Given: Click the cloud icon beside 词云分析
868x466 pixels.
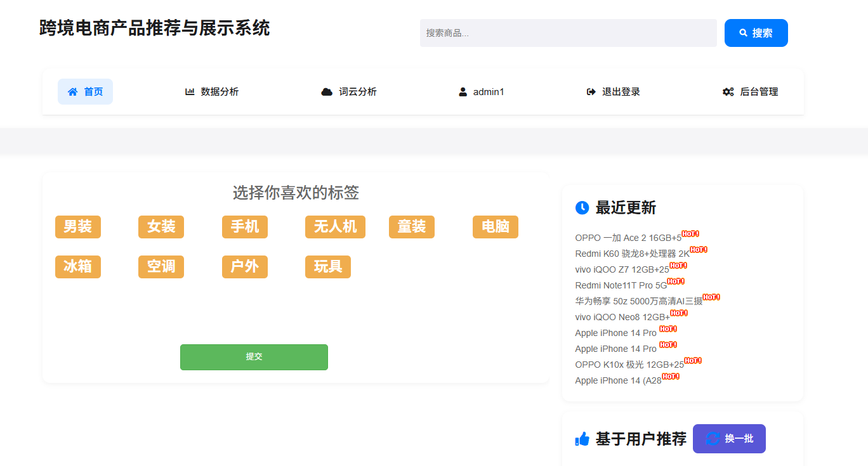Looking at the screenshot, I should pyautogui.click(x=327, y=92).
